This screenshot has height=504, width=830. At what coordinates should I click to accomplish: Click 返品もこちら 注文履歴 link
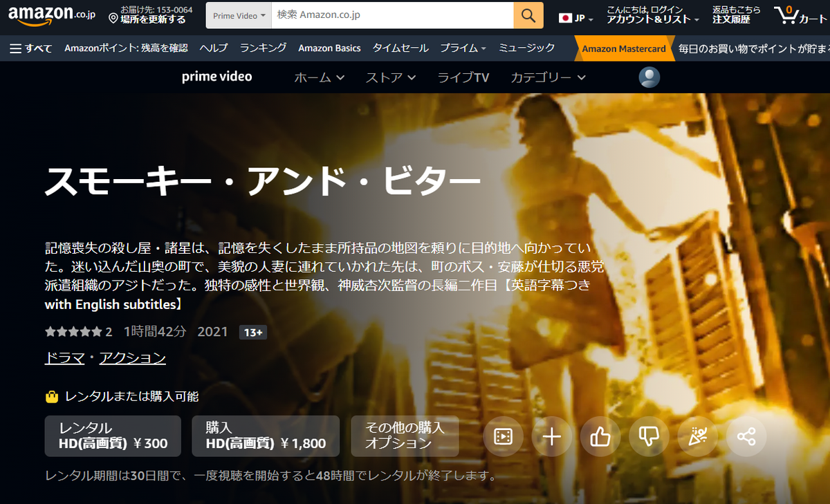click(737, 15)
